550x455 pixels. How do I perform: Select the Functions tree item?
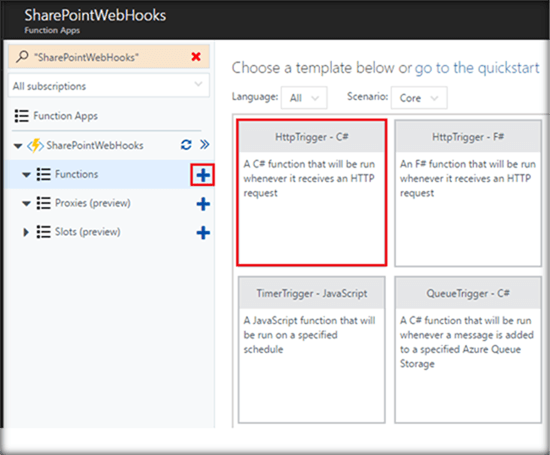(x=76, y=174)
